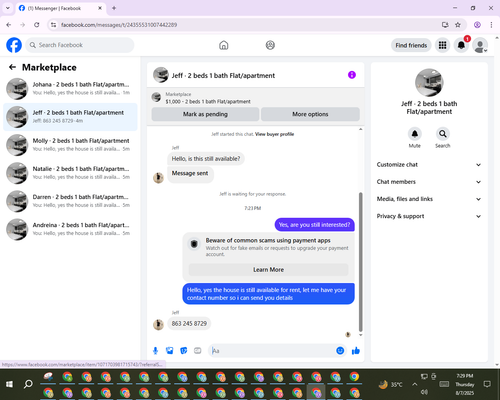Open the account profile avatar menu
500x400 pixels.
coord(480,46)
